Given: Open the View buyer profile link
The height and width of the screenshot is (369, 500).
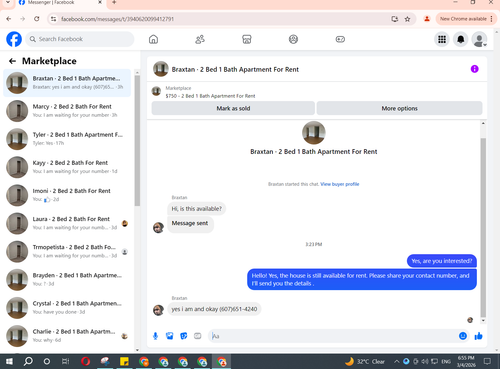Looking at the screenshot, I should click(x=340, y=184).
